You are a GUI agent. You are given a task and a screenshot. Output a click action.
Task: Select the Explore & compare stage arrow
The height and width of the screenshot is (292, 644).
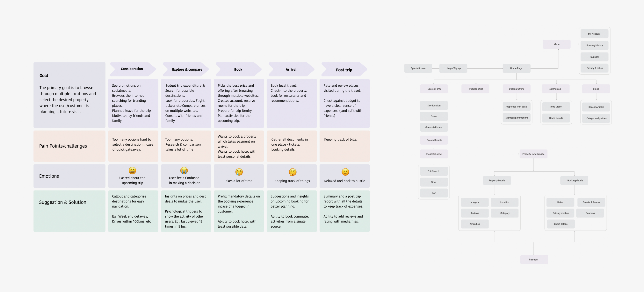[186, 69]
